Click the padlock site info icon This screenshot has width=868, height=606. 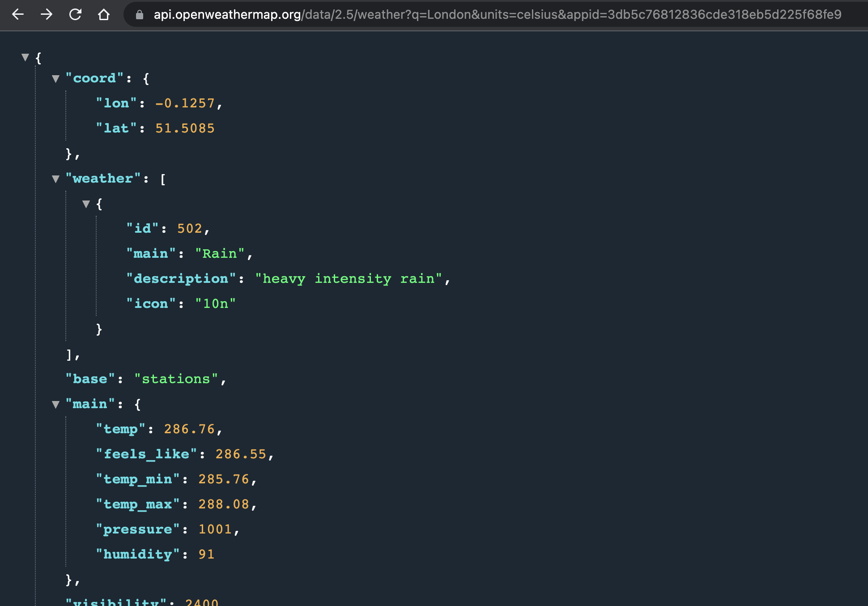140,15
